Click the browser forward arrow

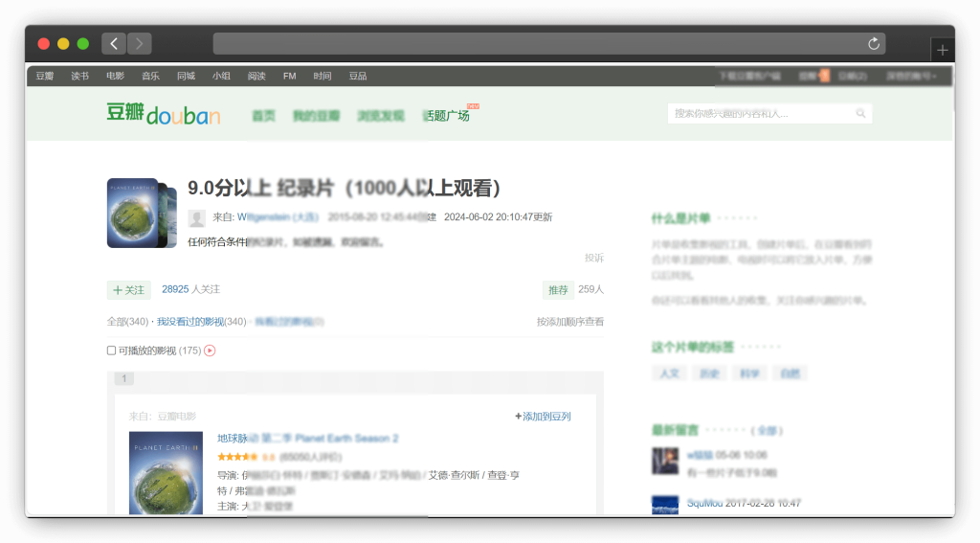pos(140,43)
